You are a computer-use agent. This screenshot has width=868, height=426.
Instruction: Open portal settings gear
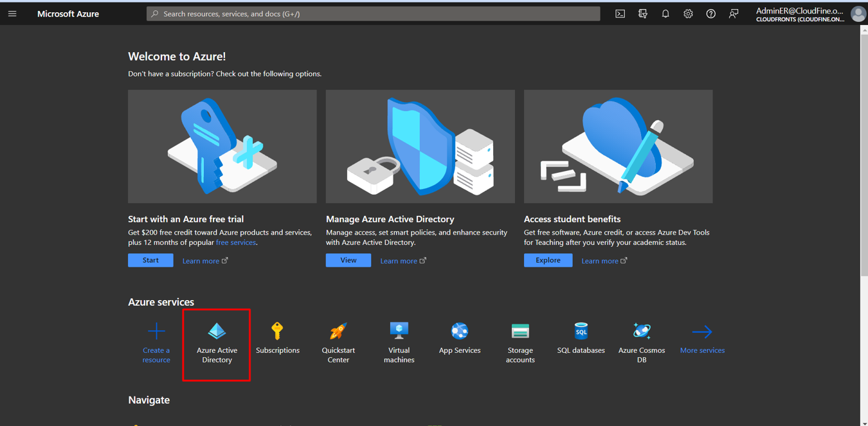click(x=688, y=13)
